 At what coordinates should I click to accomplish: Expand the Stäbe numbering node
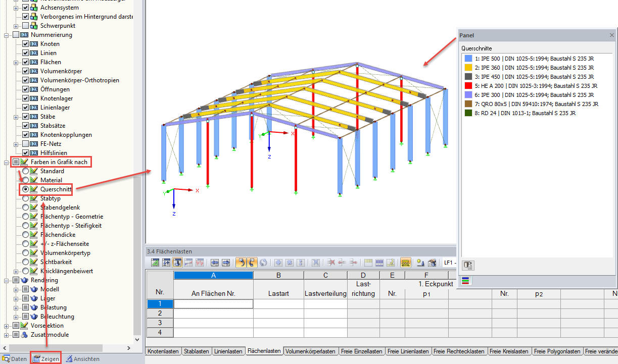16,117
